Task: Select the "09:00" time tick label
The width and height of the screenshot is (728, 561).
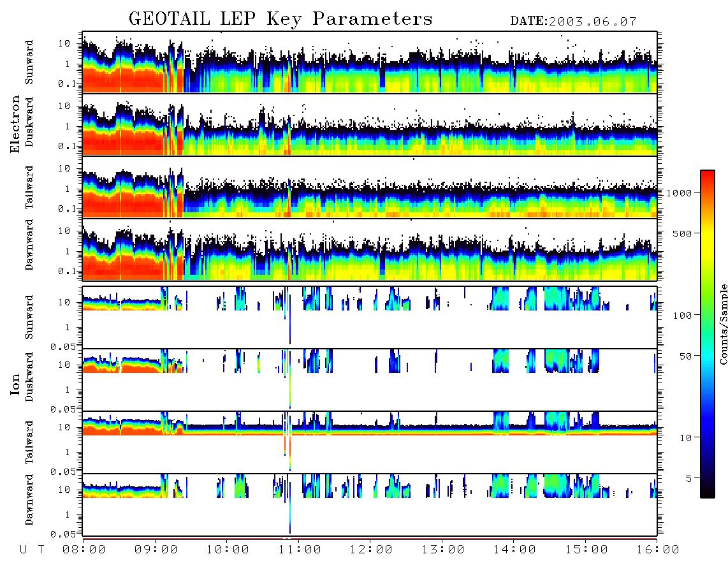Action: [x=156, y=550]
